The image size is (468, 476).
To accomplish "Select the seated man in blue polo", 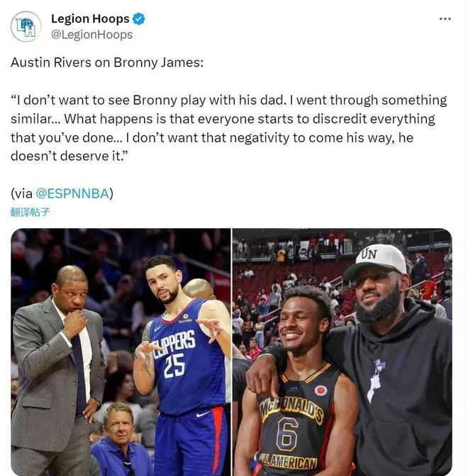I will click(120, 440).
